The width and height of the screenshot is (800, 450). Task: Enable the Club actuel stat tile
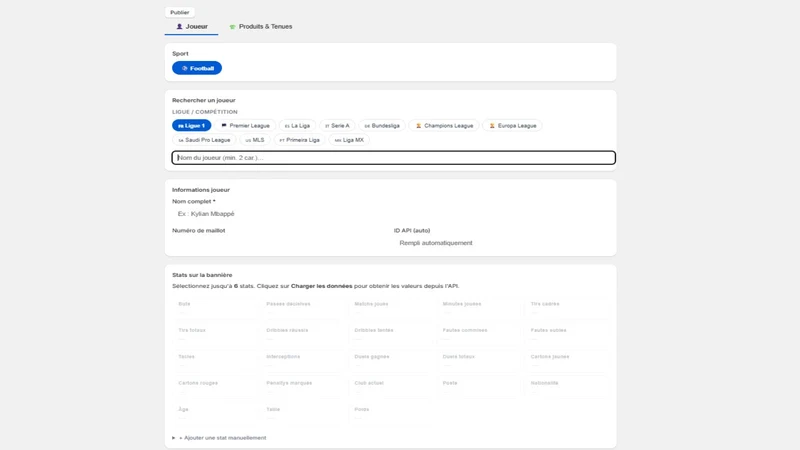pyautogui.click(x=390, y=387)
